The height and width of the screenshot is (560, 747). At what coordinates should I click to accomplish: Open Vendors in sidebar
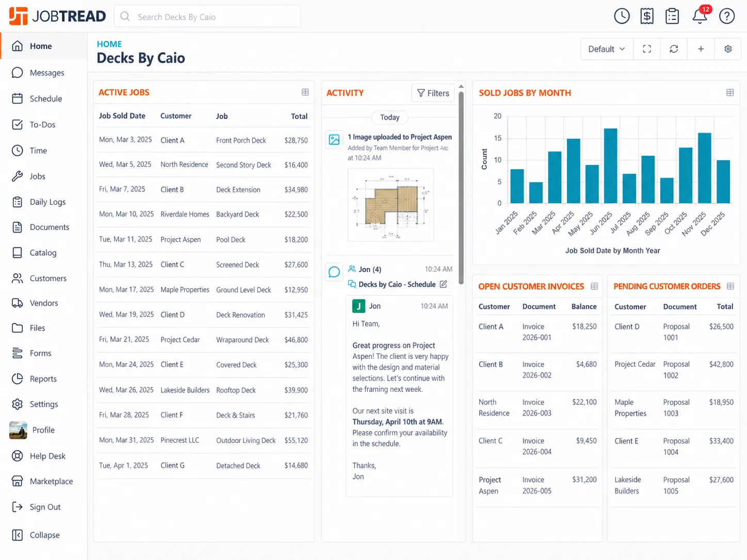[x=44, y=303]
